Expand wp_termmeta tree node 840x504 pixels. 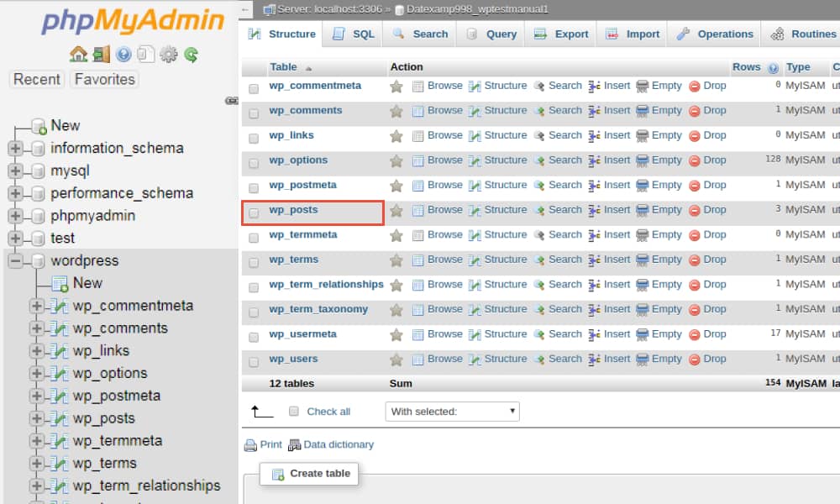click(x=36, y=441)
